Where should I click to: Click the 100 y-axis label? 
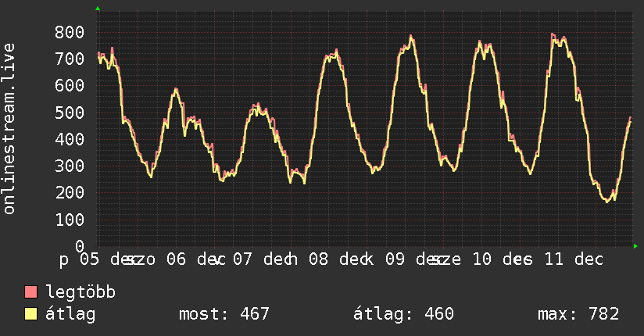coord(70,220)
